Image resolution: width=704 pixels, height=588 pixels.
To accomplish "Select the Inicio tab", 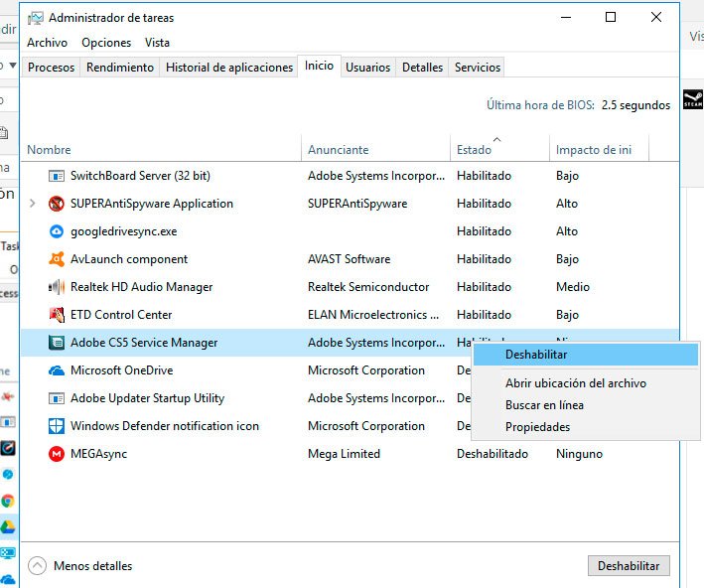I will click(x=319, y=66).
